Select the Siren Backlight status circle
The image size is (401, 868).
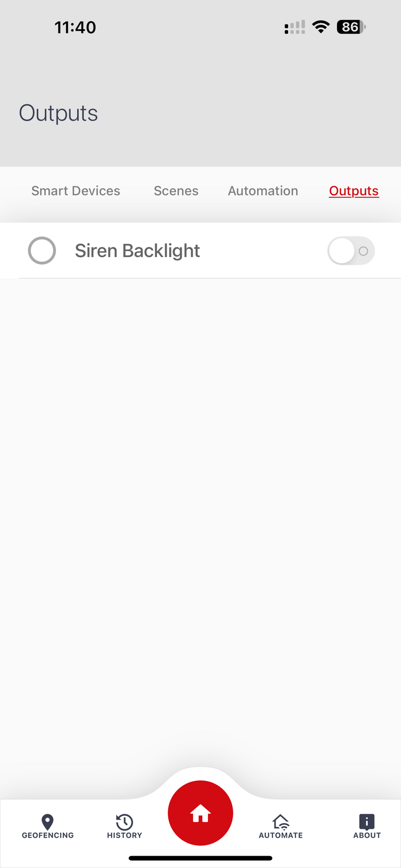[42, 251]
